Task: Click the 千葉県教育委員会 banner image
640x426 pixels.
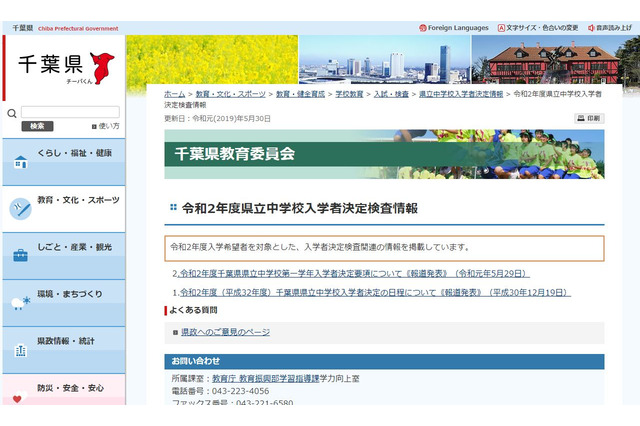Action: 384,154
